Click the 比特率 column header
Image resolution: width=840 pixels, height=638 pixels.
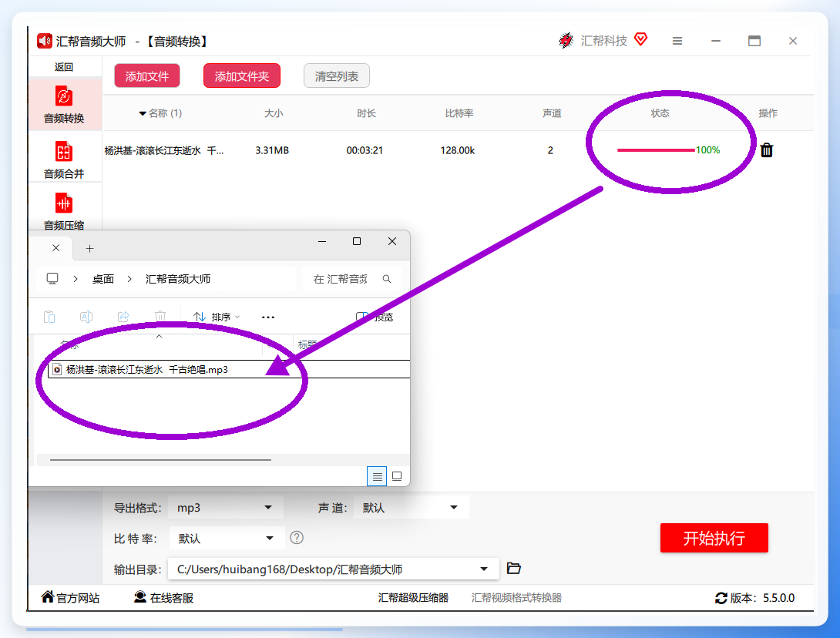(459, 113)
